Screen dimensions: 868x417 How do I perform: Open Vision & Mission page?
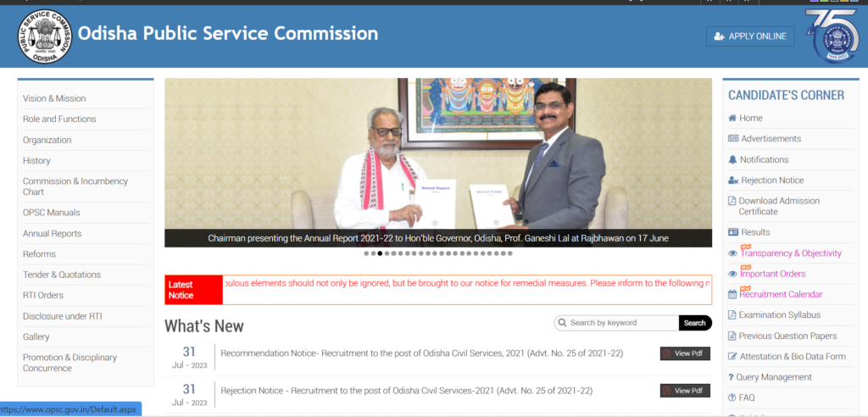[x=54, y=98]
